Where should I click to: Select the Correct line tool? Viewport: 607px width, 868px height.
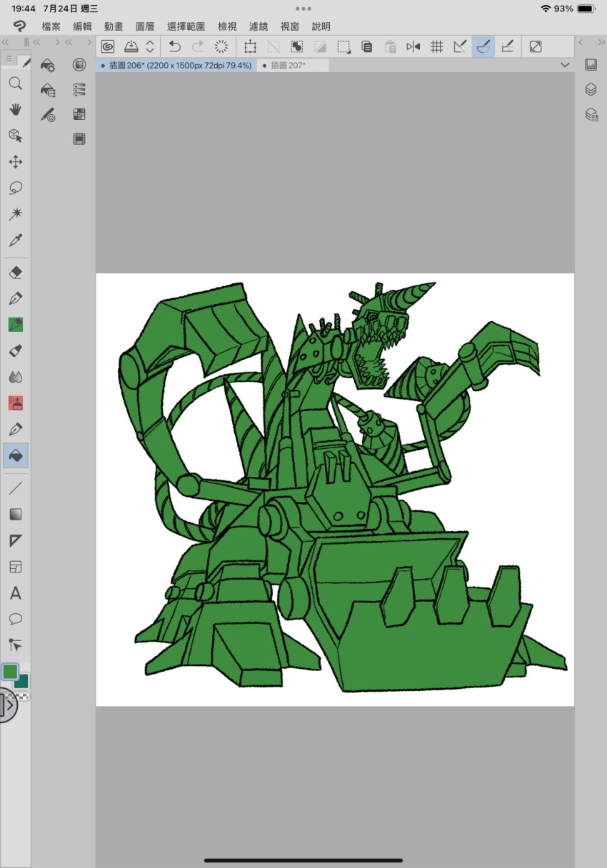point(15,645)
